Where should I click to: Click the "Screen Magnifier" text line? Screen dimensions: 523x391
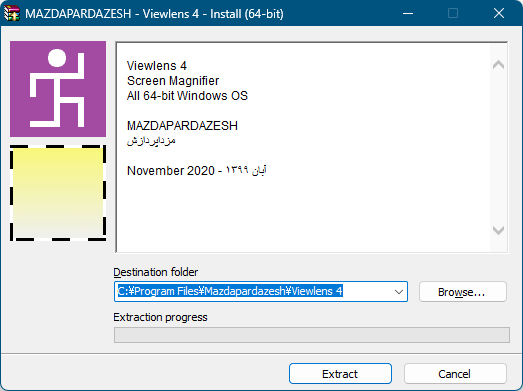173,81
